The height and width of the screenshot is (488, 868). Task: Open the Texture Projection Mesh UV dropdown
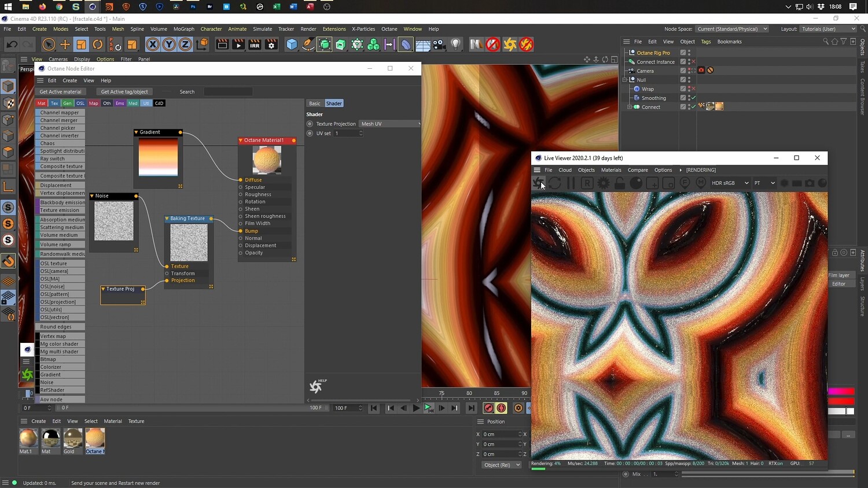coord(390,124)
